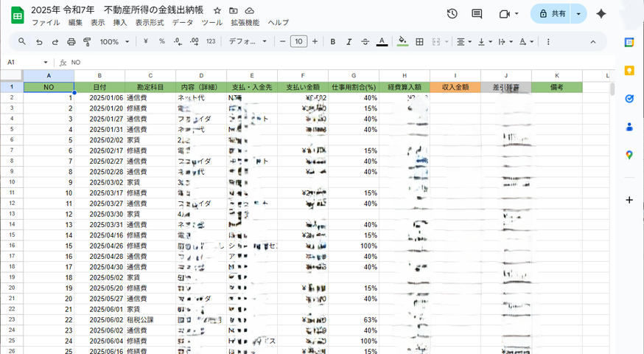
Task: Open name box dropdown arrow
Action: point(46,63)
